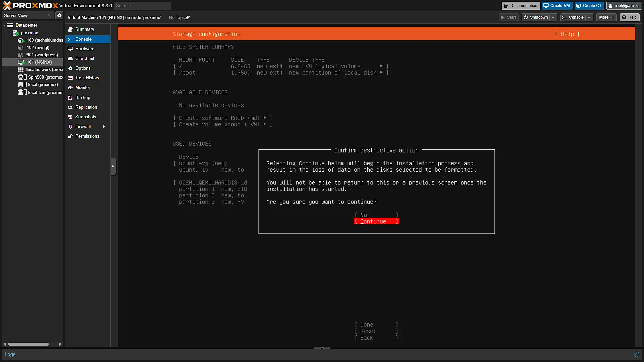Screen dimensions: 644x362
Task: Open the Cloud-Init section
Action: (88, 59)
